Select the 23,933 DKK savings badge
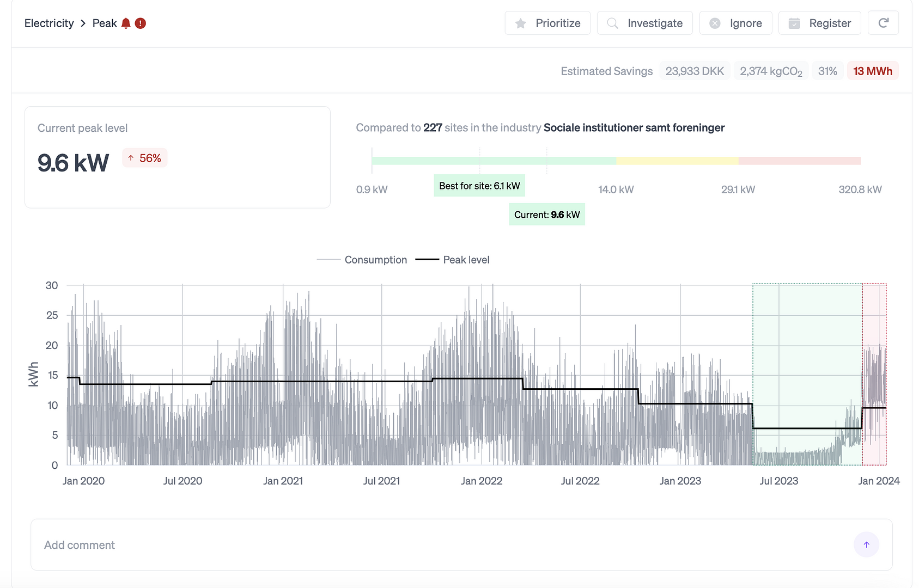 click(695, 71)
